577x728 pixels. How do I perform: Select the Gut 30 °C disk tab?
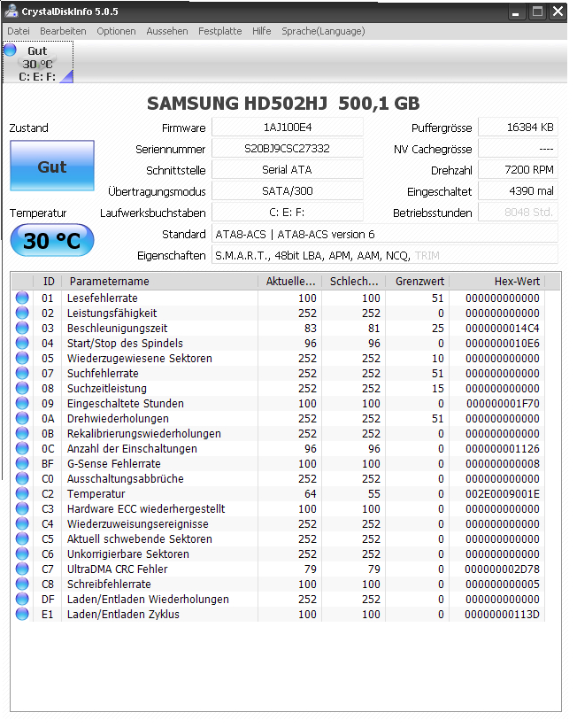(x=38, y=63)
